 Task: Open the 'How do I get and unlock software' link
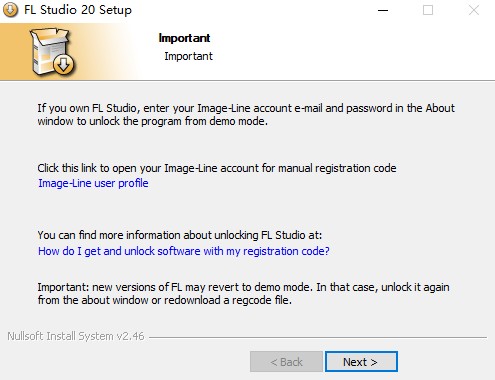[x=184, y=251]
